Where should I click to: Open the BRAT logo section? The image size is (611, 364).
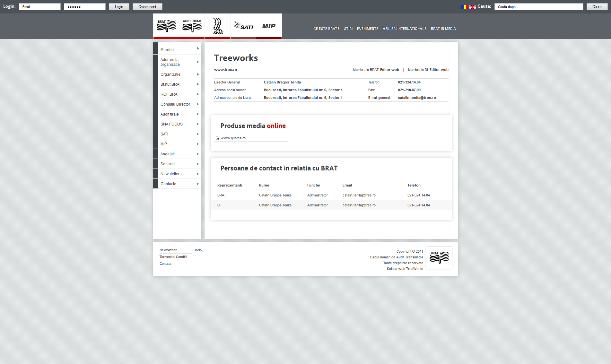166,26
